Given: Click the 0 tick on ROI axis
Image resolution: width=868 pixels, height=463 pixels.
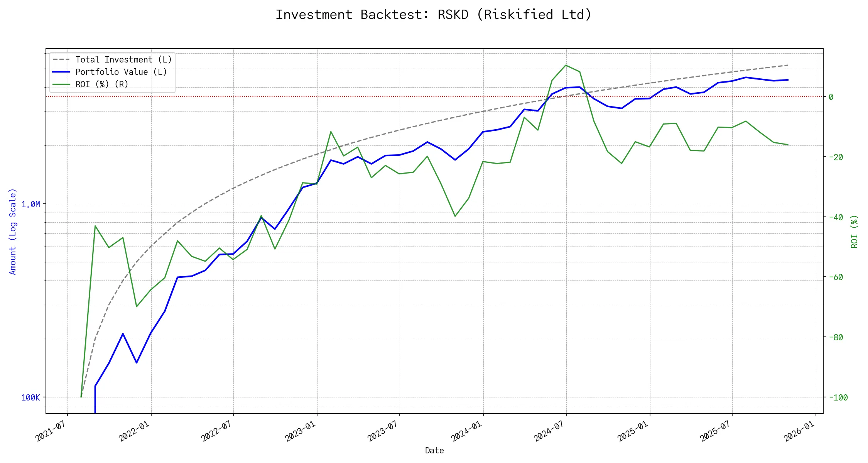Looking at the screenshot, I should click(831, 97).
